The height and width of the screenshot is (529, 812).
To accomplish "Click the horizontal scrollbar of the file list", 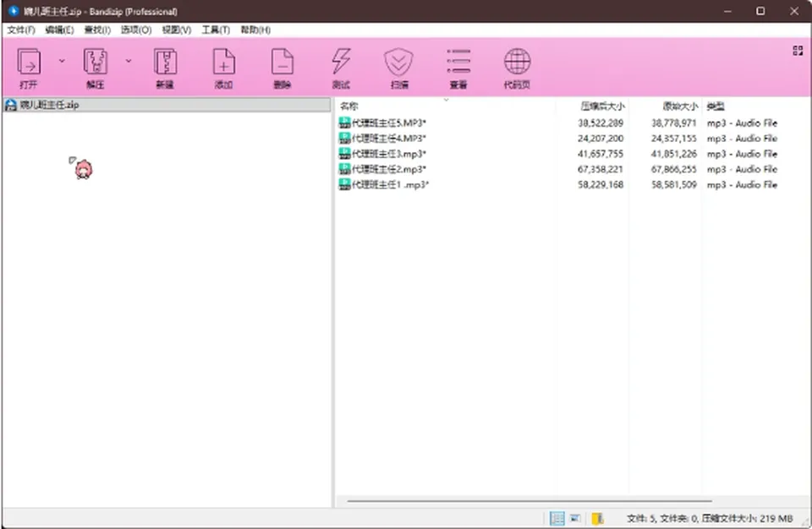I will click(529, 501).
